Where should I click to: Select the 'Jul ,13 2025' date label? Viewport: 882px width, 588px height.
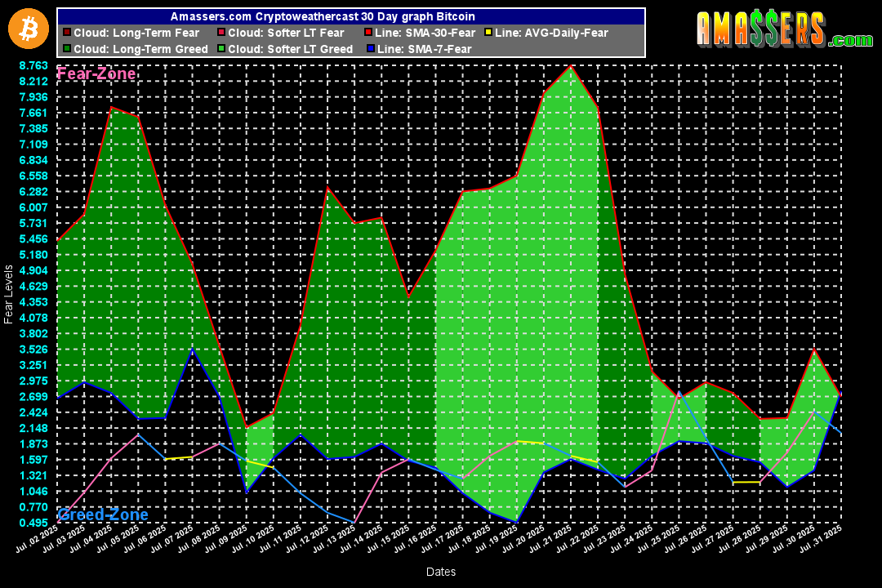point(334,539)
